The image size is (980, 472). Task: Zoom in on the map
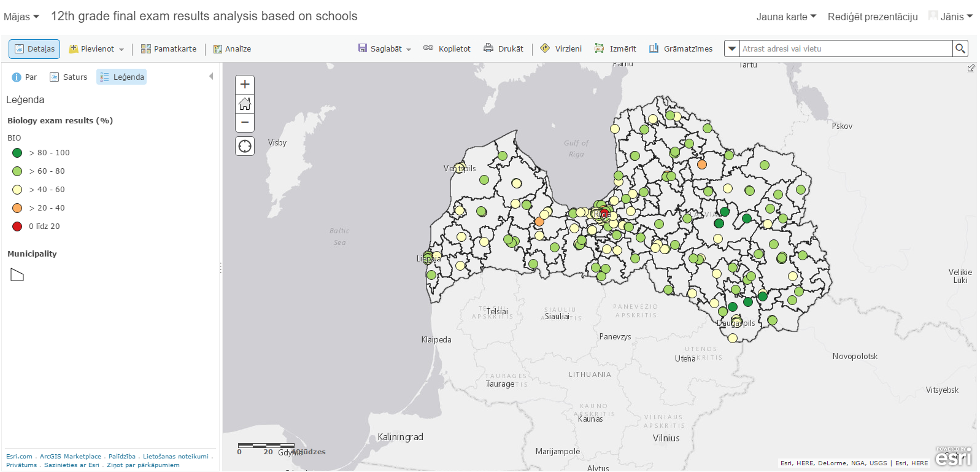point(245,85)
